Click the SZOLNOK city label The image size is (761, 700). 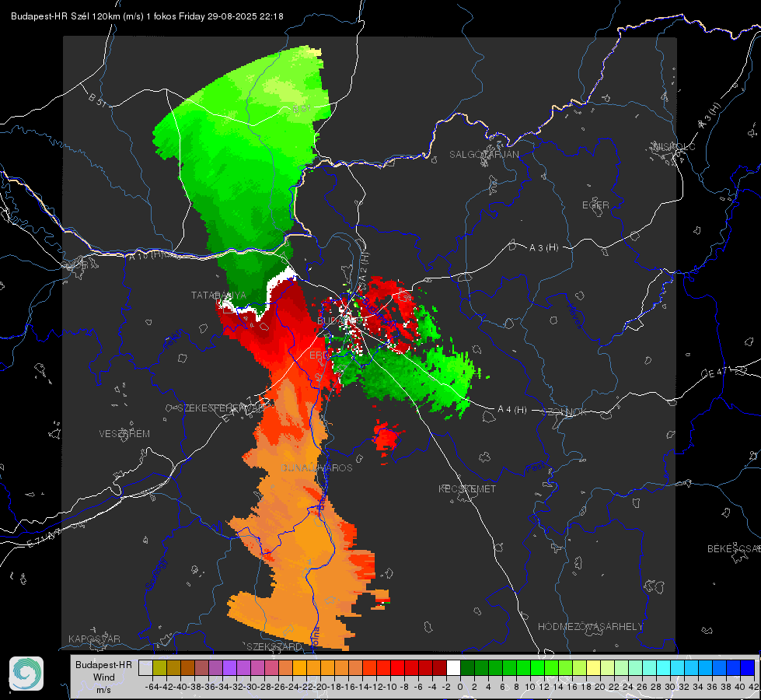pos(566,412)
